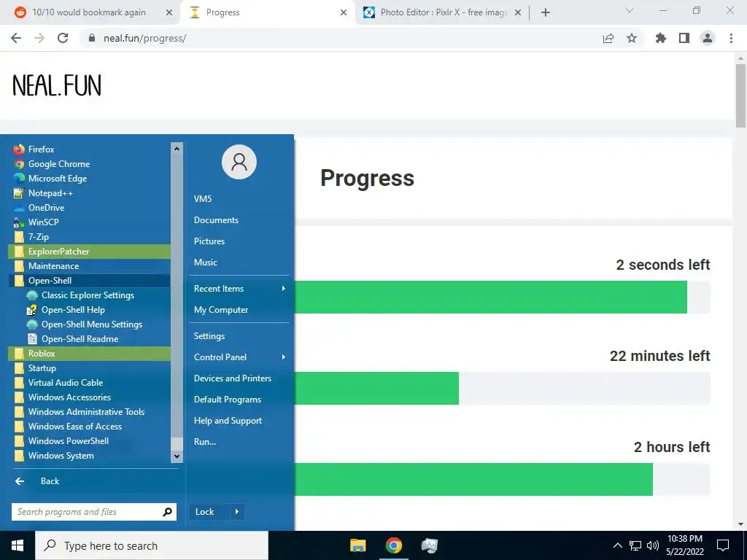Launch Google Chrome from the programs list
This screenshot has width=747, height=560.
point(89,164)
